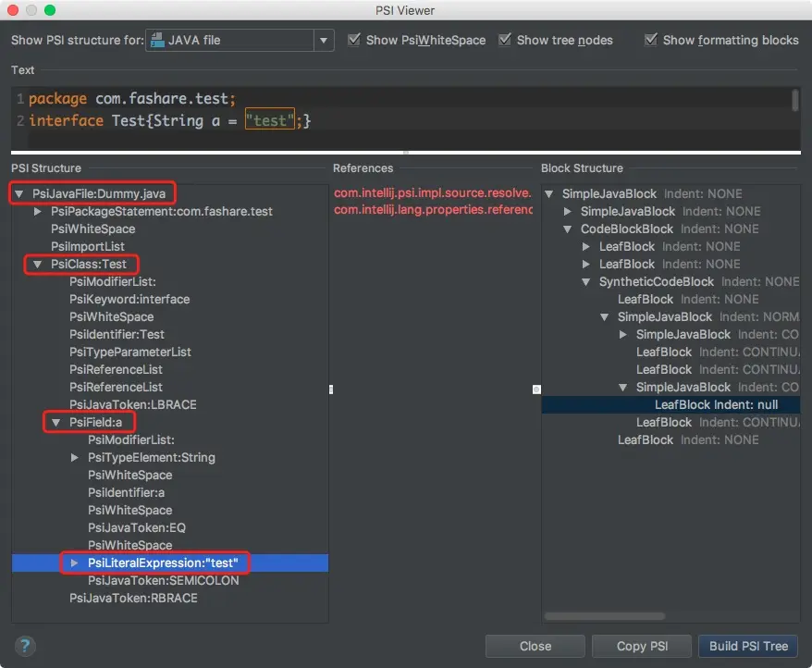Click the Block Structure horizontal scrollbar
The image size is (812, 668).
tap(604, 616)
